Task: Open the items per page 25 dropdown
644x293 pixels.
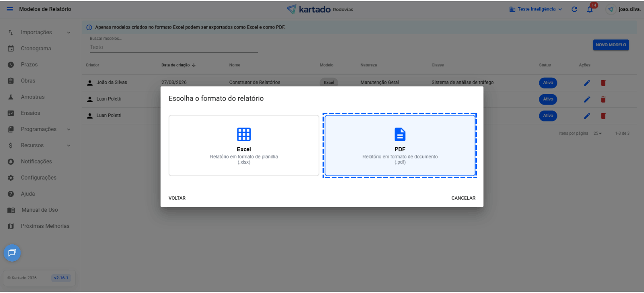Action: [x=597, y=133]
